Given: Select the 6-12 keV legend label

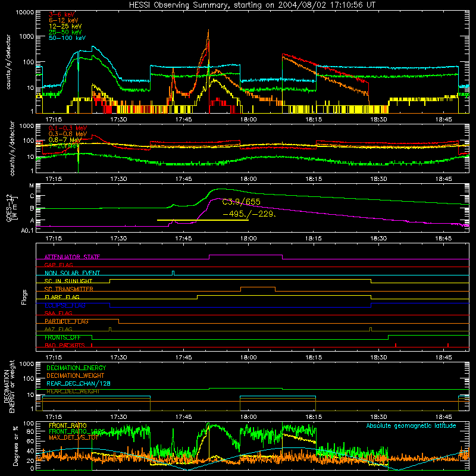Looking at the screenshot, I should coord(64,20).
